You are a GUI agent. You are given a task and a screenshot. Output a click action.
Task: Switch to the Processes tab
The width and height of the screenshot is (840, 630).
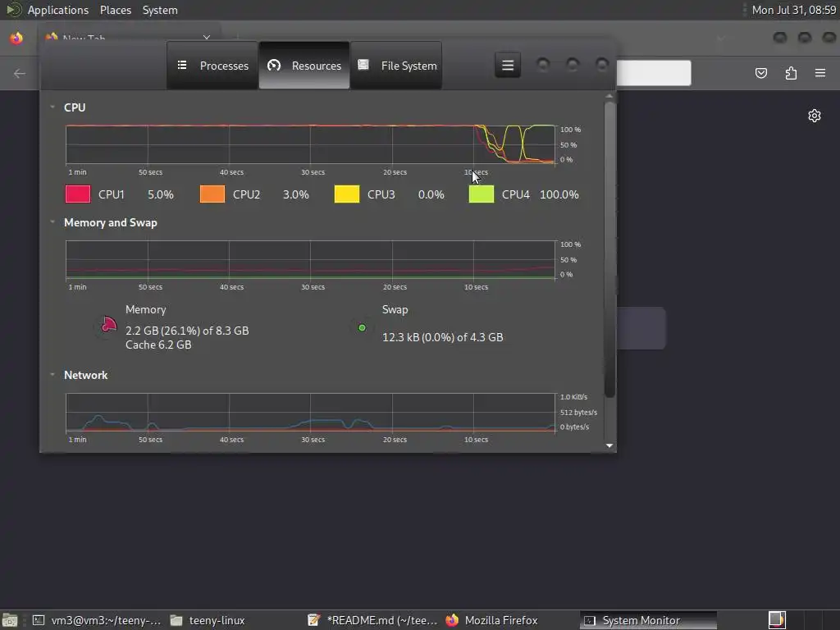tap(212, 66)
